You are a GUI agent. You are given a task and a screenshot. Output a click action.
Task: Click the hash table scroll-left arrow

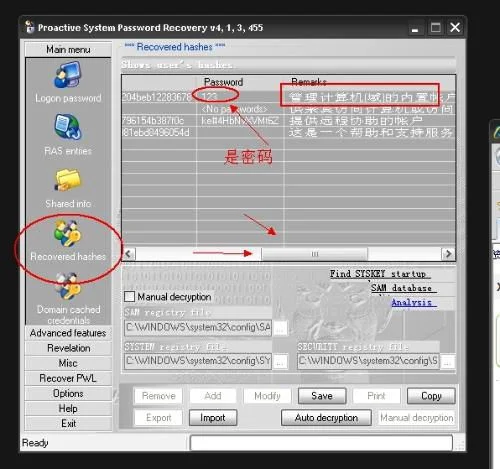[x=129, y=254]
